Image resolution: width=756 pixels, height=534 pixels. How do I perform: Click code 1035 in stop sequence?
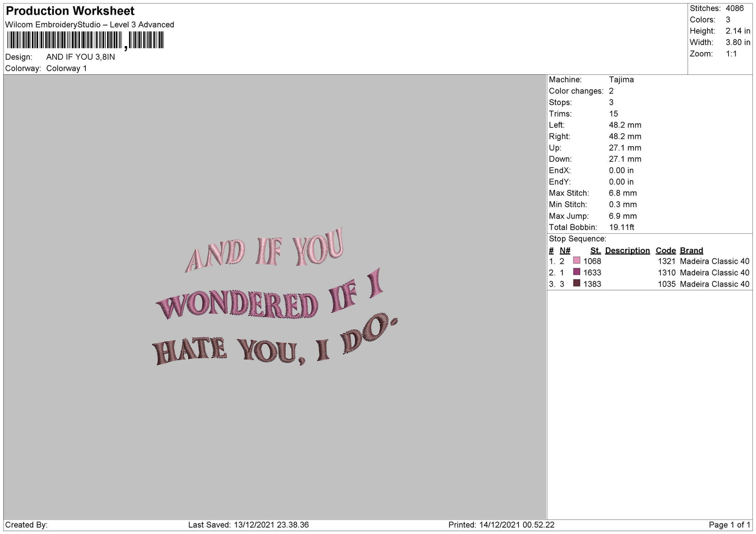(667, 284)
